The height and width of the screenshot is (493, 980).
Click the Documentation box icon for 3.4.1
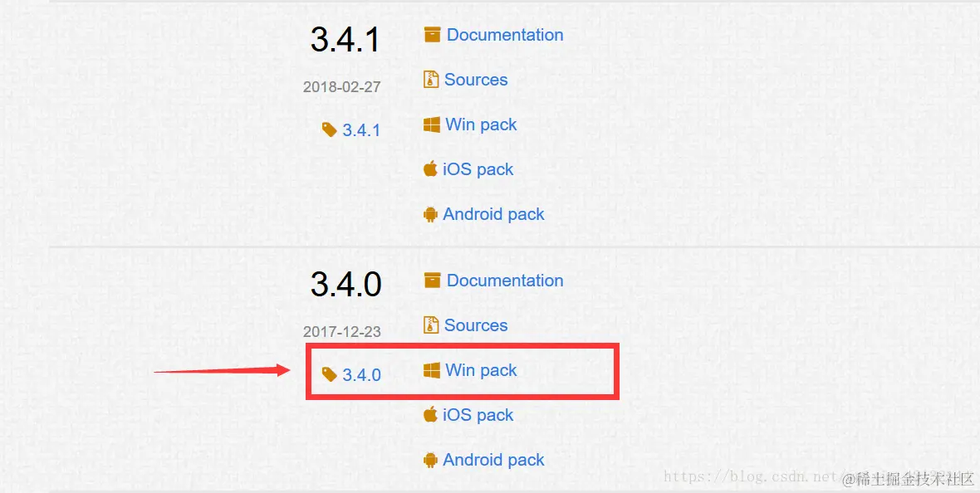tap(432, 35)
